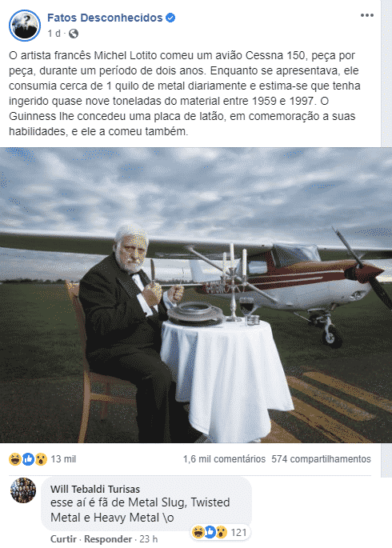The image size is (392, 548).
Task: Click the vertical scrollbar on right edge
Action: coord(386,238)
